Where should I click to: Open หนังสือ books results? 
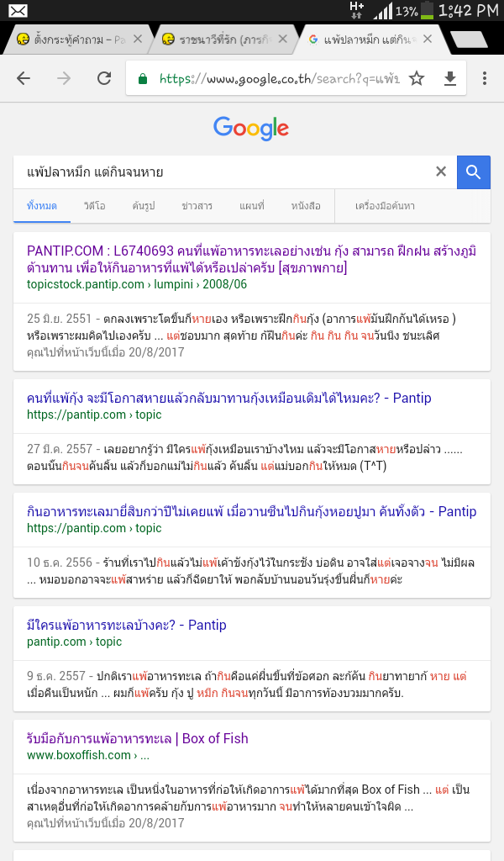306,206
